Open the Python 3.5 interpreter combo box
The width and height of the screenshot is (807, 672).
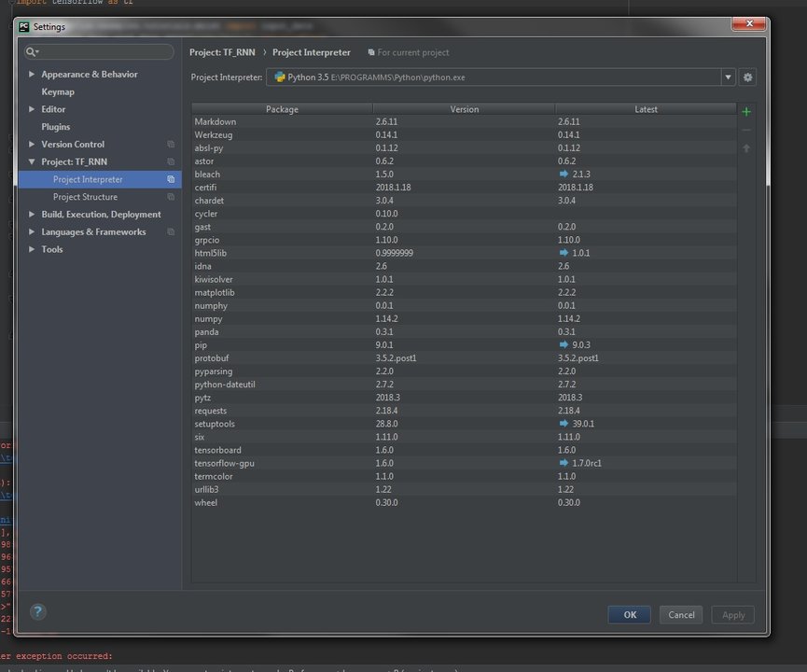500,77
